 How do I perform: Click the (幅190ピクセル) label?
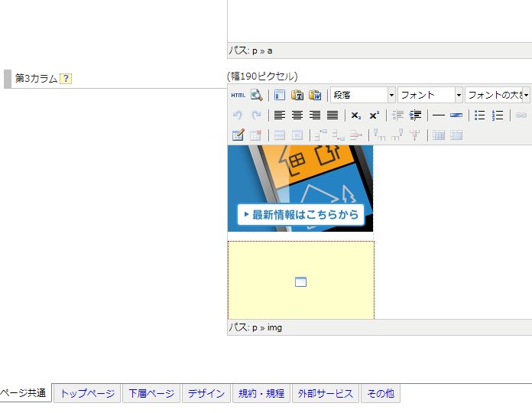(262, 76)
